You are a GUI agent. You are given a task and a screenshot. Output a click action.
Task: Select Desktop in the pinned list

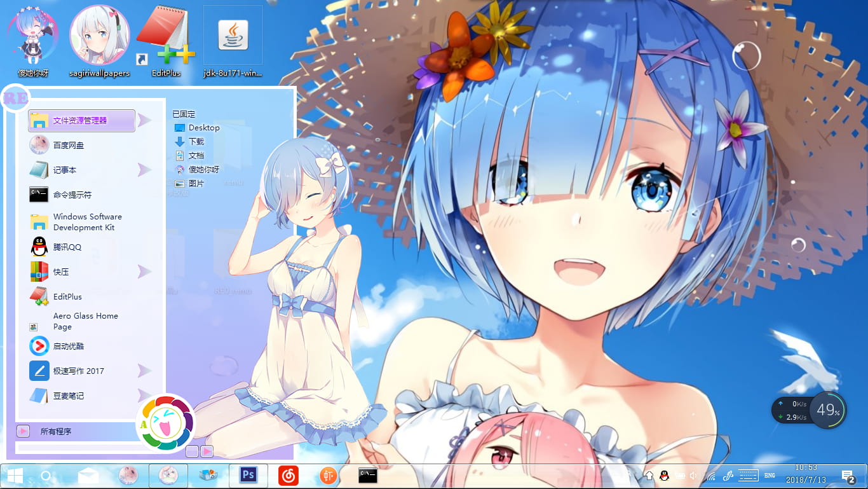[x=202, y=127]
